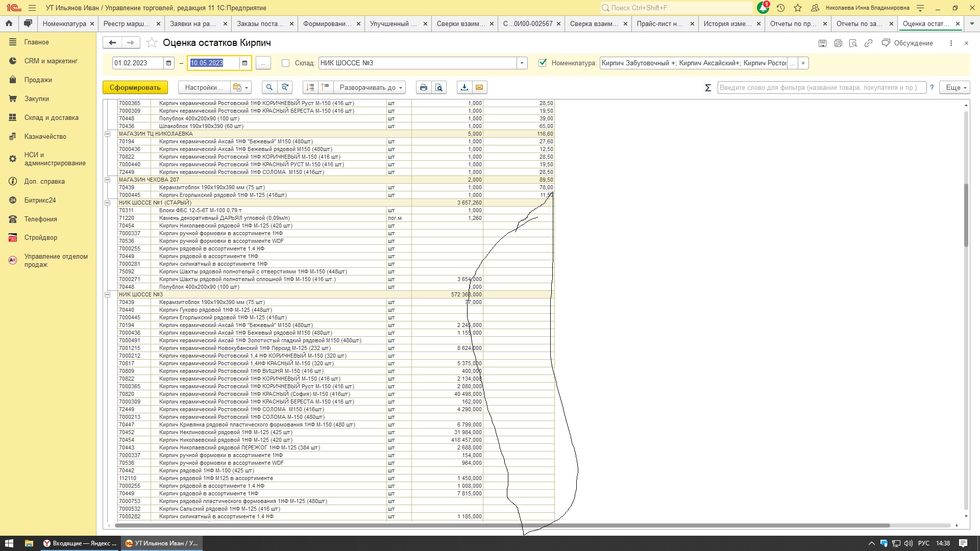Expand the Склад warehouse dropdown list
Viewport: 980px width, 551px height.
522,63
